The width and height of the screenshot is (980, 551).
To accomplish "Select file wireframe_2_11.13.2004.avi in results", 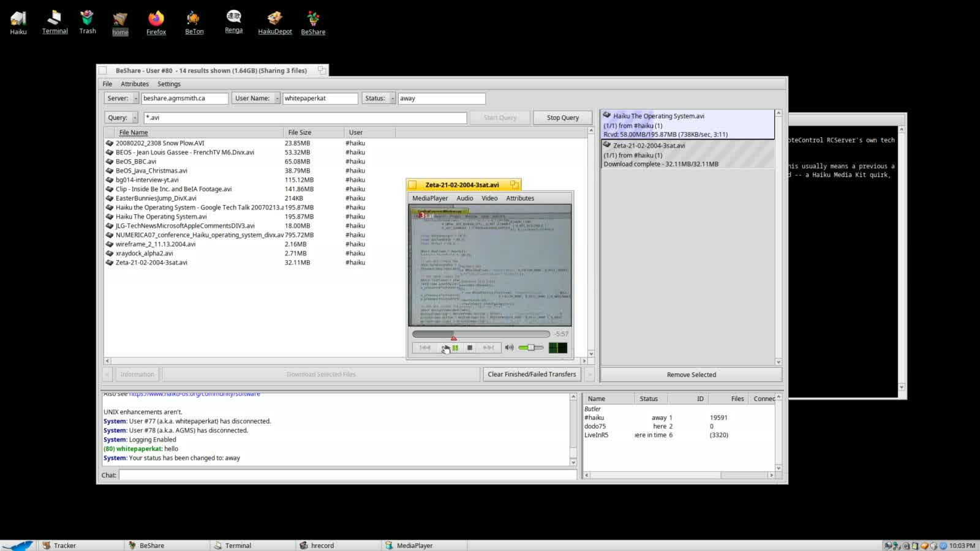I will 156,244.
